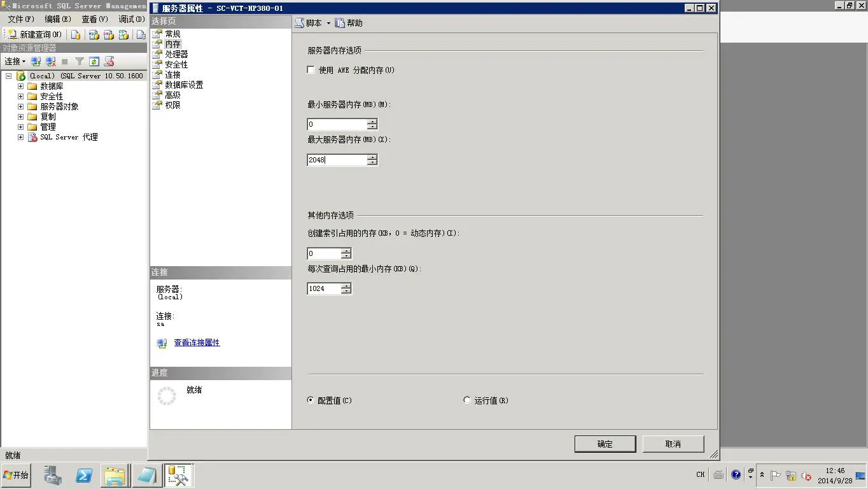Click the refresh icon in Object Explorer
The width and height of the screenshot is (868, 489).
tap(94, 61)
